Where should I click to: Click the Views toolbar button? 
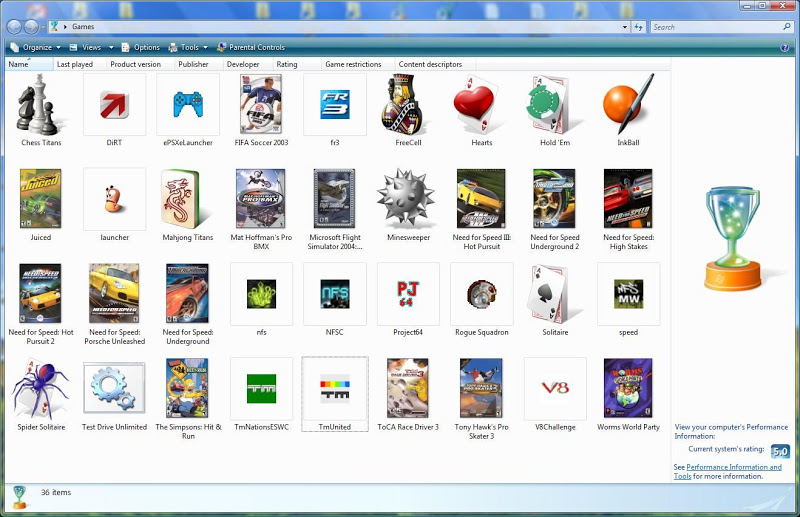85,47
